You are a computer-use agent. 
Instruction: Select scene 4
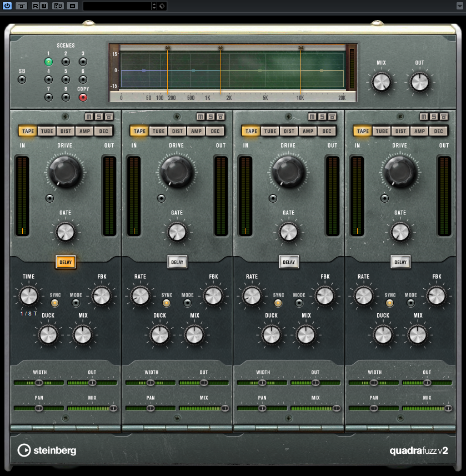click(x=48, y=80)
